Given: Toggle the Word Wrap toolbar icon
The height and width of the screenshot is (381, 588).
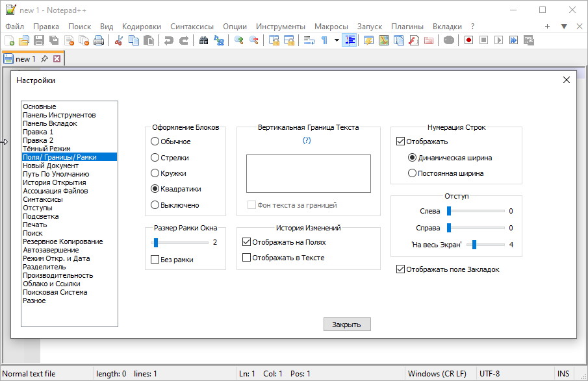Looking at the screenshot, I should tap(309, 40).
